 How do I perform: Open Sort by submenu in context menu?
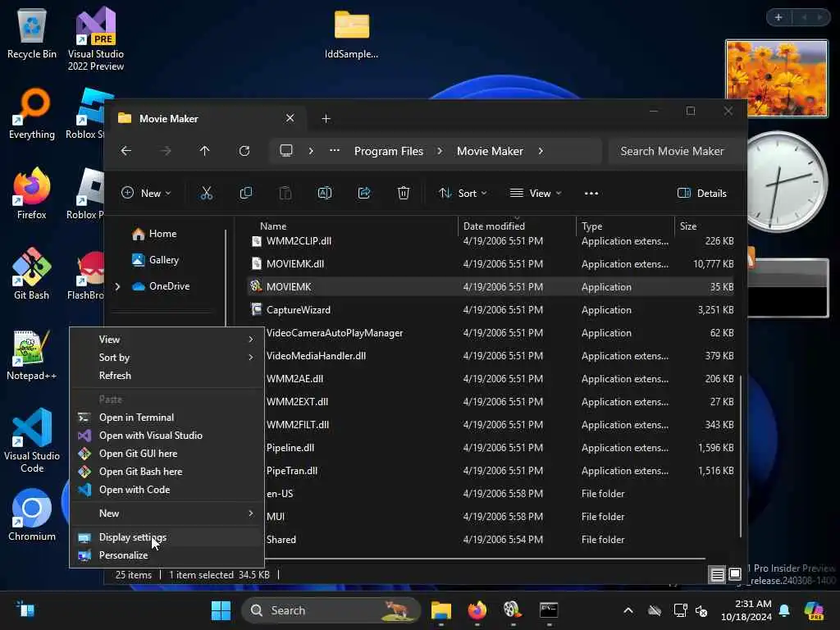(x=167, y=358)
